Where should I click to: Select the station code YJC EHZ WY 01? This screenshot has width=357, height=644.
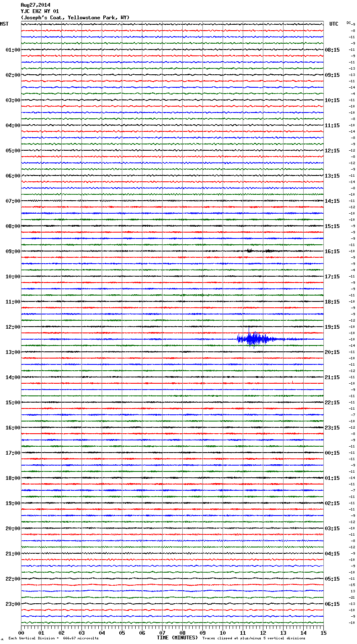(x=40, y=11)
